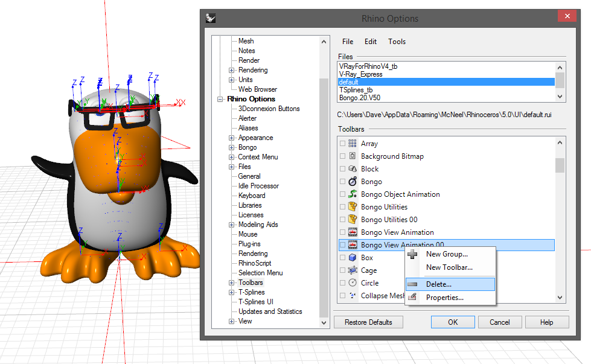Image resolution: width=591 pixels, height=364 pixels.
Task: Collapse the Rhino Options tree node
Action: click(x=220, y=99)
